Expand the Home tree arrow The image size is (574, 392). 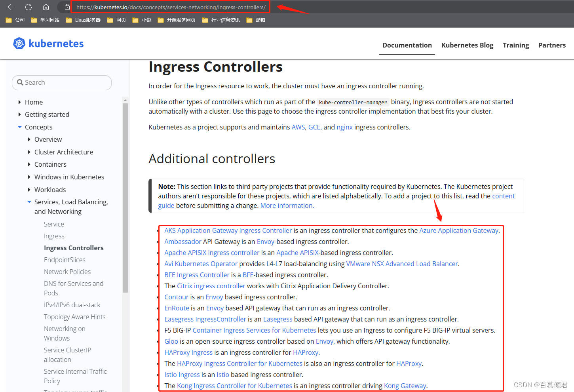pyautogui.click(x=19, y=102)
